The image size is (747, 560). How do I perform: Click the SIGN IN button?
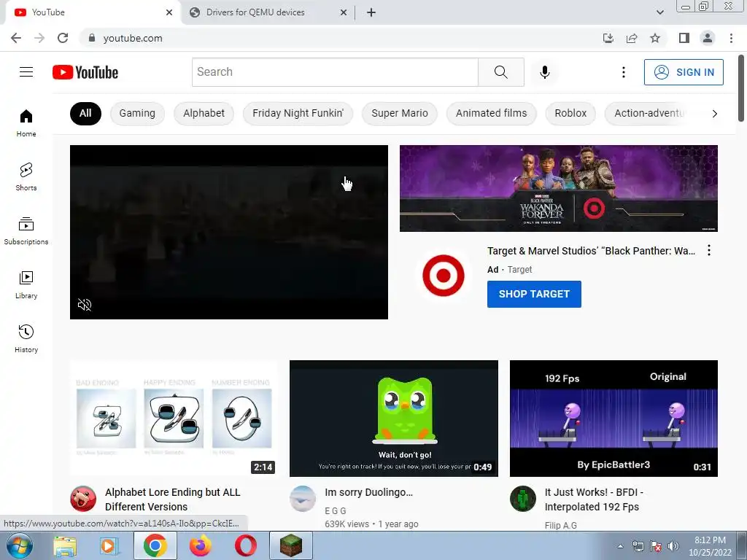coord(684,72)
